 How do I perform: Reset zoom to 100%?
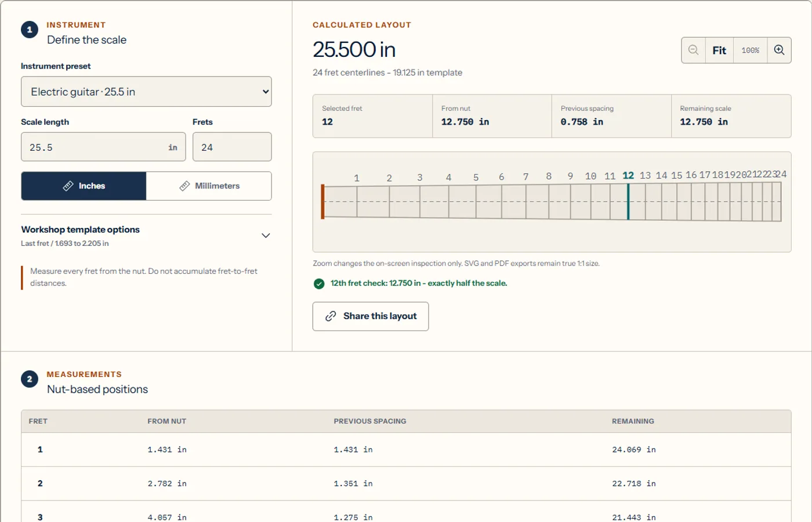pyautogui.click(x=751, y=50)
